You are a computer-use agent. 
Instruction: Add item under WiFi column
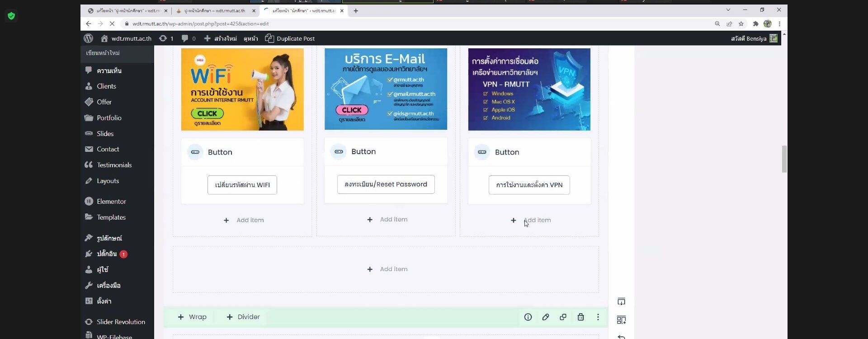coord(244,220)
